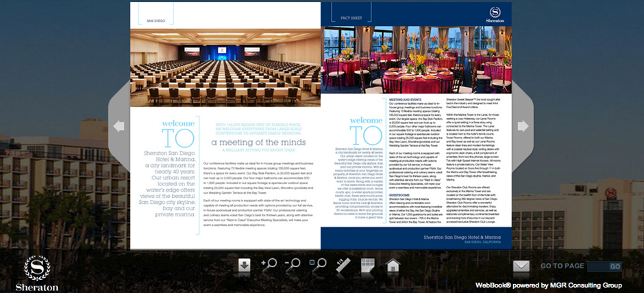The image size is (644, 293).
Task: Show the page thumbnails grid
Action: pos(368,266)
